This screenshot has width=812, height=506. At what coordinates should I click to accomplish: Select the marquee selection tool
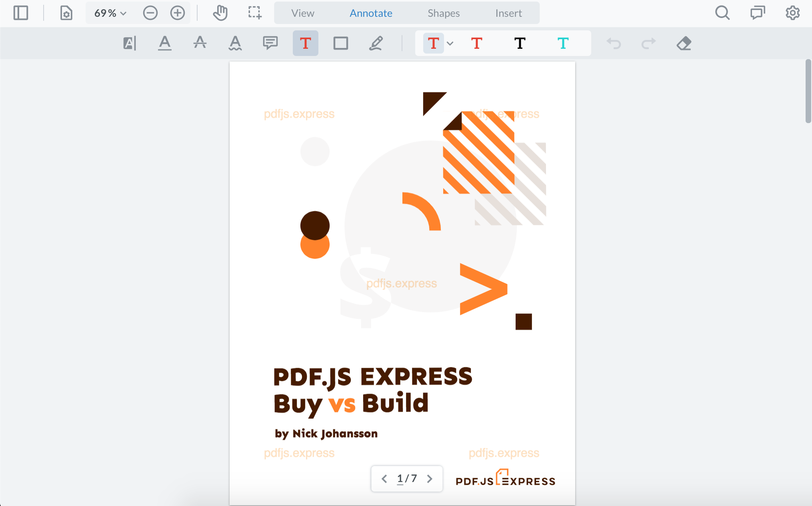tap(255, 13)
